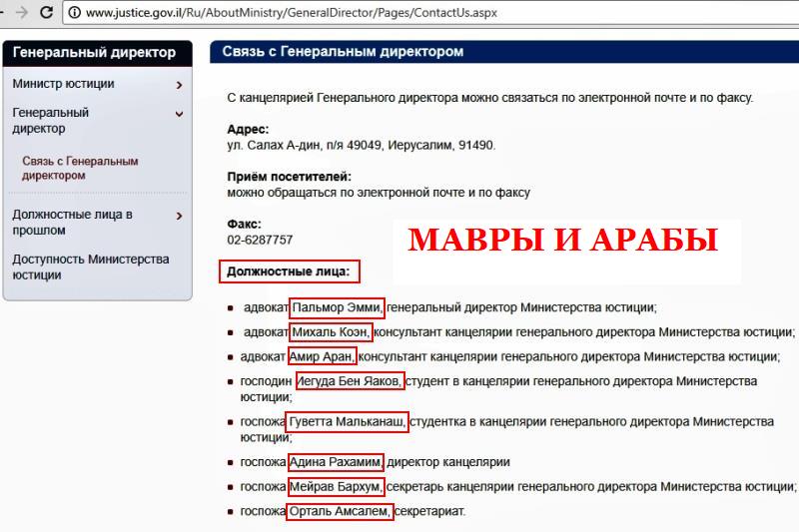Click the name Пальмор Эмми
Viewport: 799px width, 532px height.
(x=337, y=307)
